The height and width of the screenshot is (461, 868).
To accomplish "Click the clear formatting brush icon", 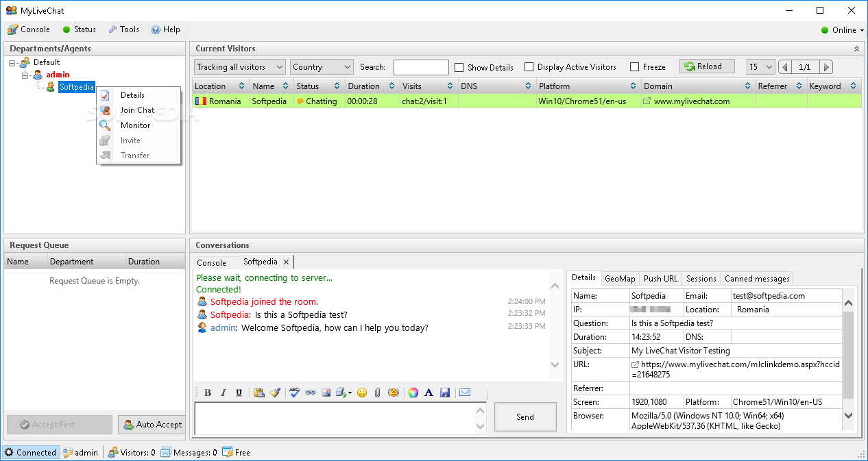I will point(275,393).
